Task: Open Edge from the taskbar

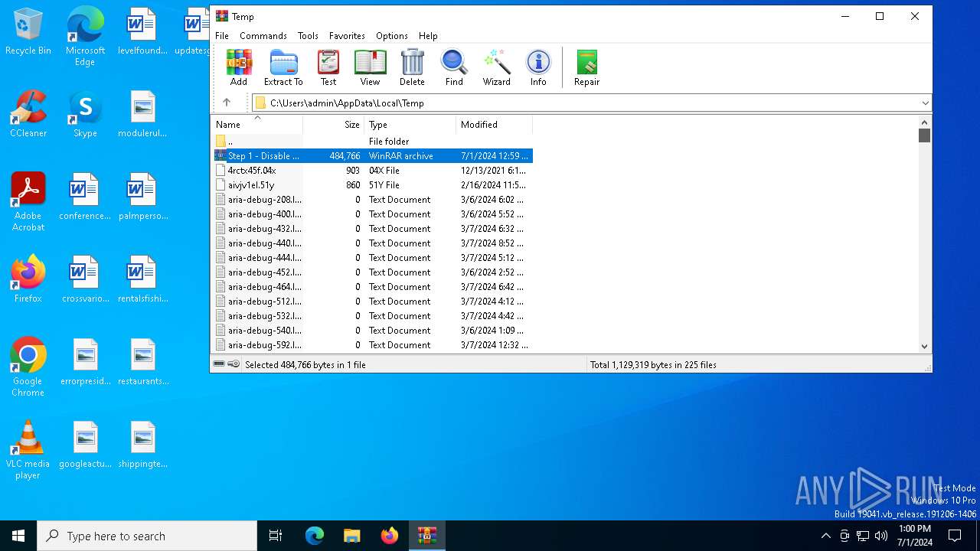Action: click(x=315, y=536)
